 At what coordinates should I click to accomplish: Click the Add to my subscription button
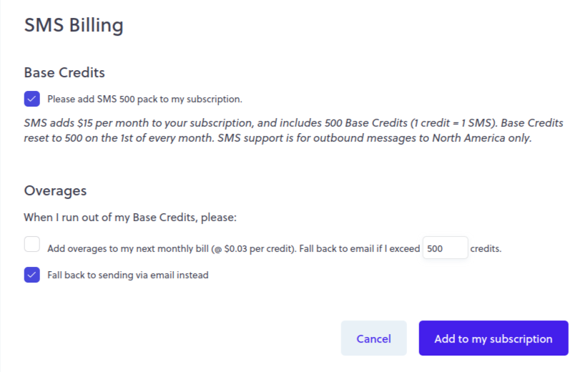click(494, 338)
